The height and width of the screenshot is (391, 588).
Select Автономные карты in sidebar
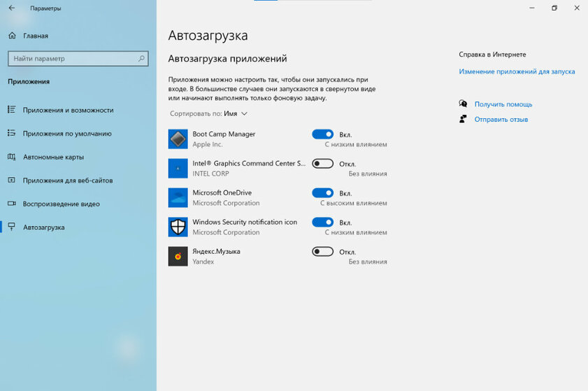click(53, 157)
